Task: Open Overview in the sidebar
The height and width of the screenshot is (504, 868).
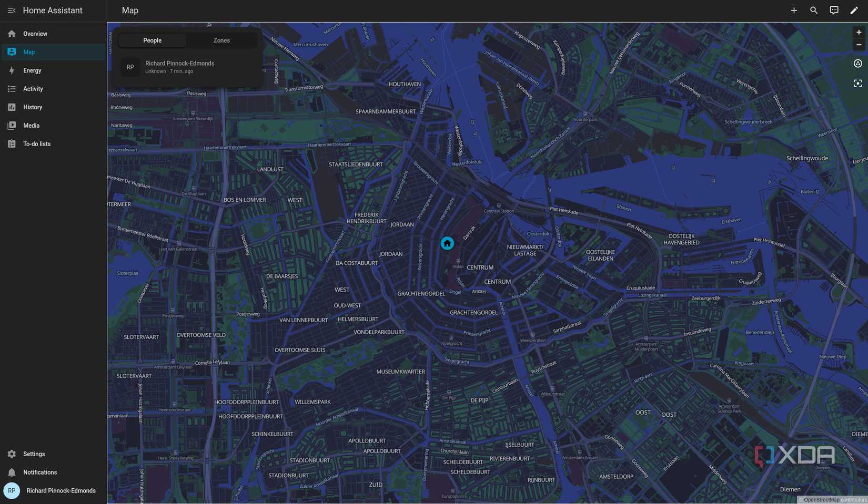Action: 53,34
